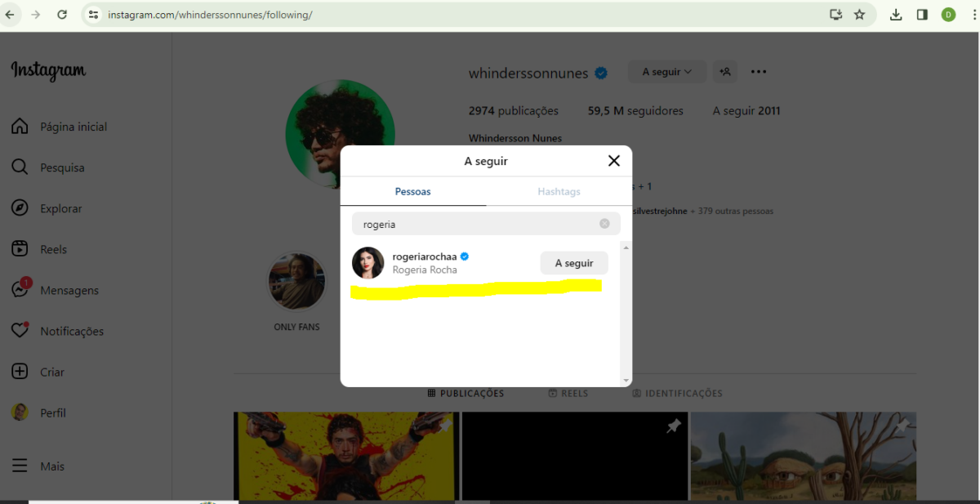The height and width of the screenshot is (504, 980).
Task: Click the rogeriarochaa username link
Action: coord(425,256)
